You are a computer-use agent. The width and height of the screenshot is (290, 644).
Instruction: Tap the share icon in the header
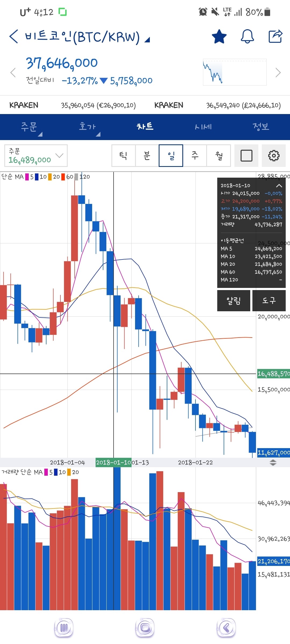(x=275, y=36)
